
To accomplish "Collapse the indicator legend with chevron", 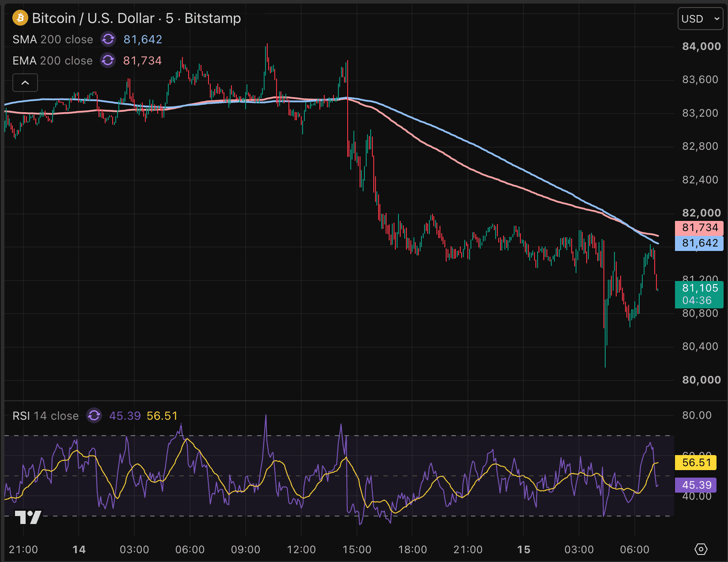I will (25, 83).
